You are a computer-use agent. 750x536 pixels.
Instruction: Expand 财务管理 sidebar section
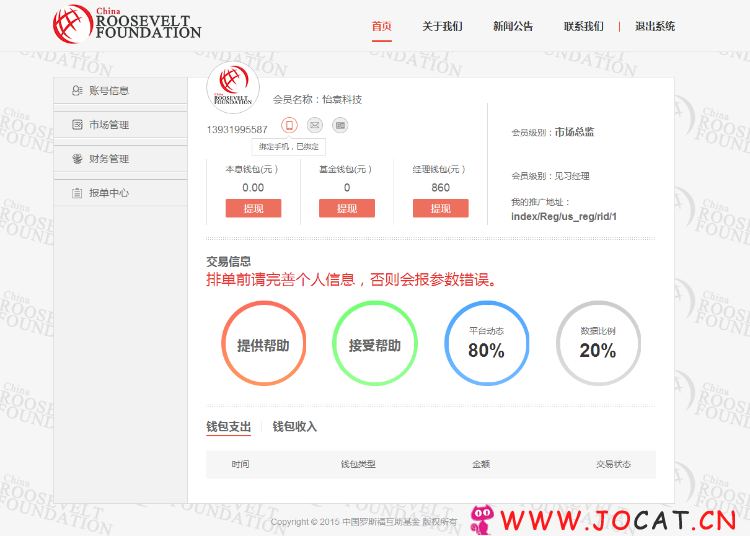pos(109,159)
